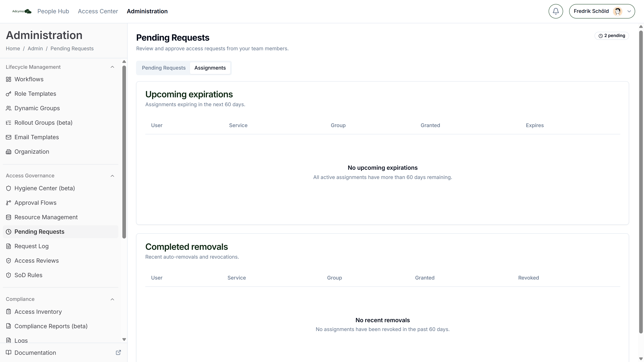
Task: Click the 2 pending badge
Action: pyautogui.click(x=612, y=36)
